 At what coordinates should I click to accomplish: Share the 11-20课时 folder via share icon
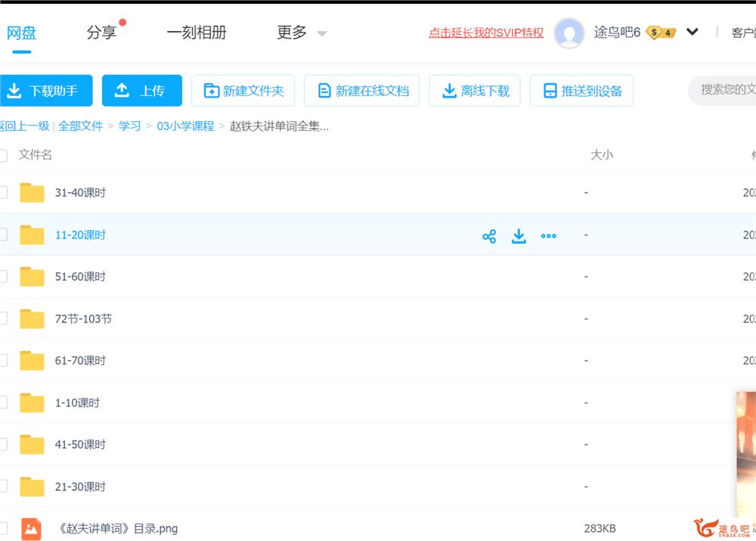(489, 236)
